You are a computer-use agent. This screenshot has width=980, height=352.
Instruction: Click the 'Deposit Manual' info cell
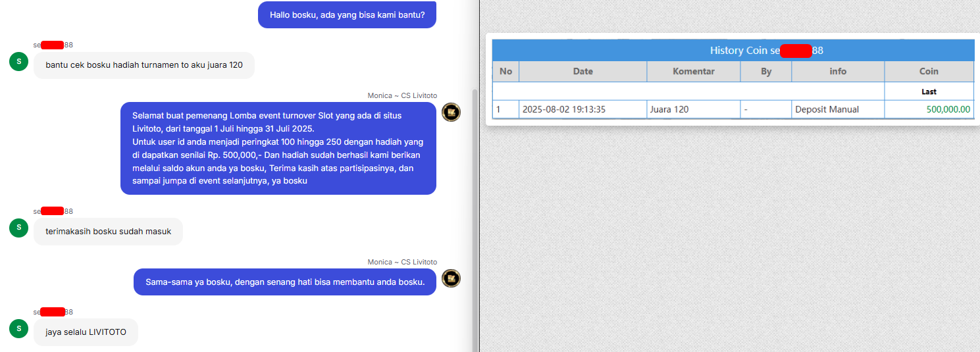click(838, 109)
